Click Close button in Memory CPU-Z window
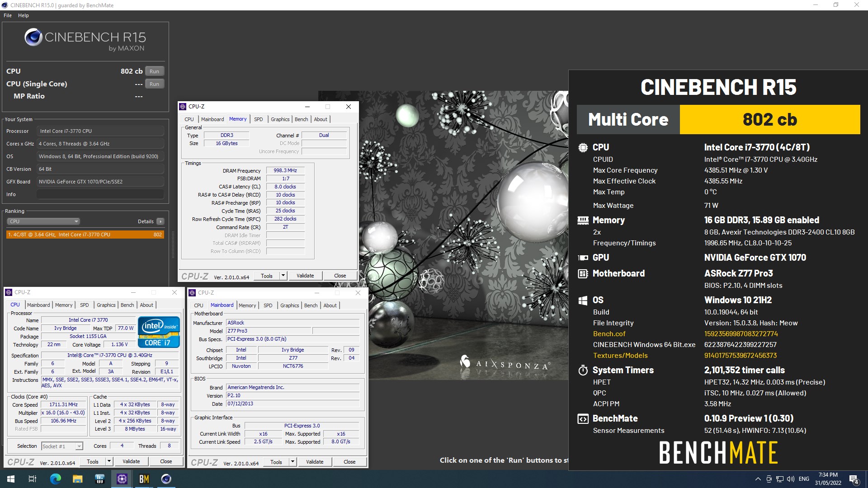The height and width of the screenshot is (488, 868). pyautogui.click(x=340, y=276)
